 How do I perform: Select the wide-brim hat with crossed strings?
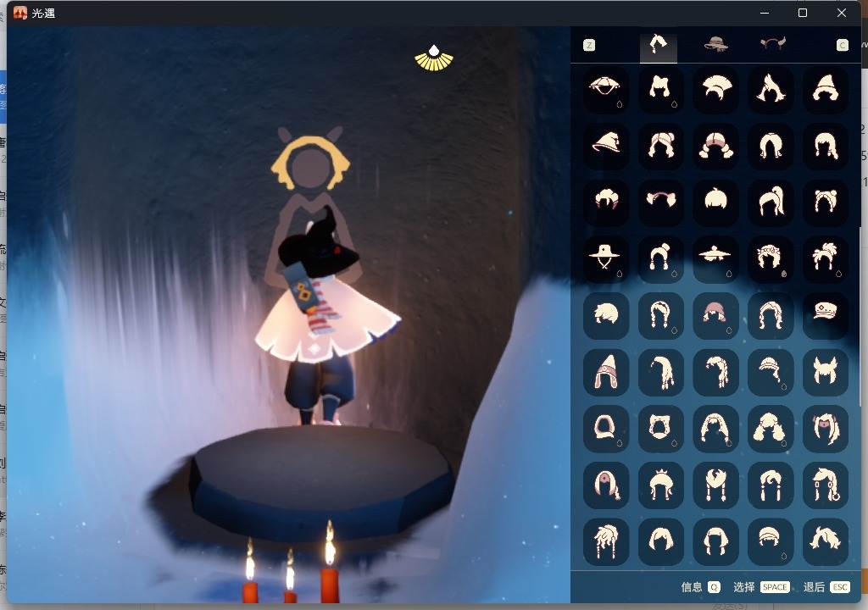[605, 258]
